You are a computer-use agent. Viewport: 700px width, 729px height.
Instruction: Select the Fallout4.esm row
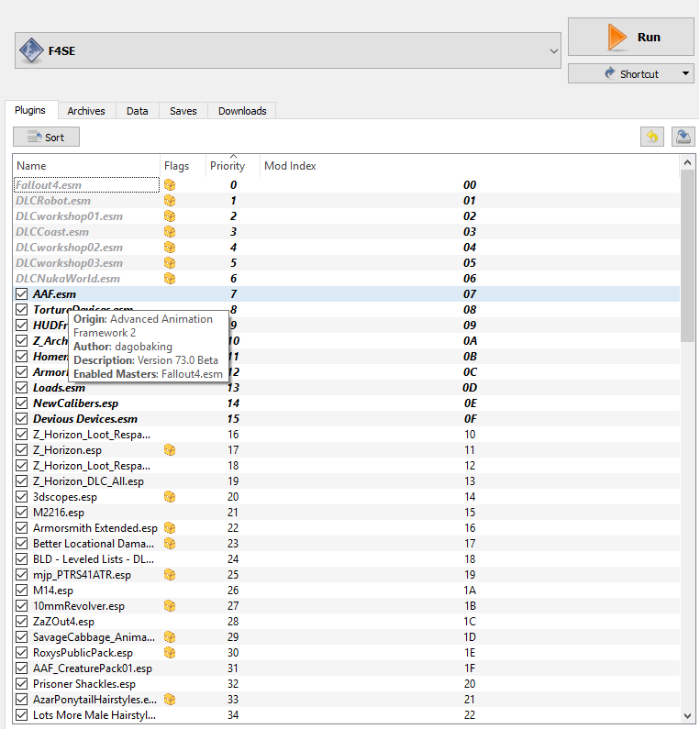click(346, 185)
